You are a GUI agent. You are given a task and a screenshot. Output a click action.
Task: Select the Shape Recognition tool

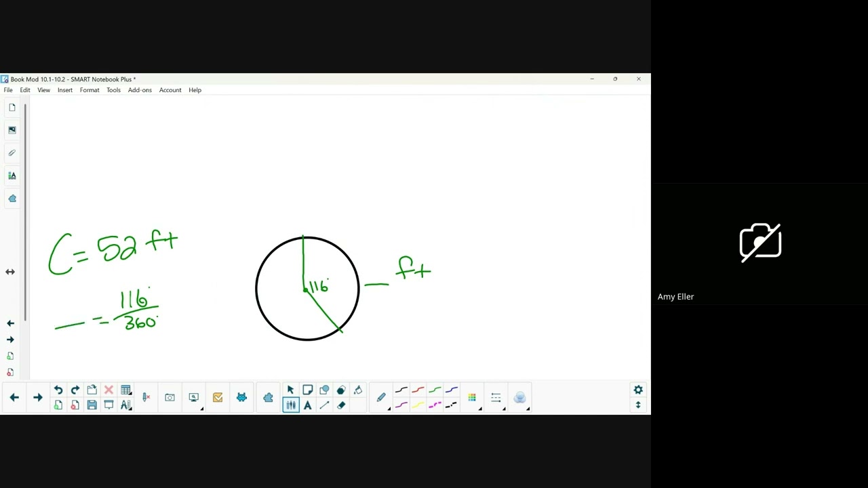[x=324, y=390]
